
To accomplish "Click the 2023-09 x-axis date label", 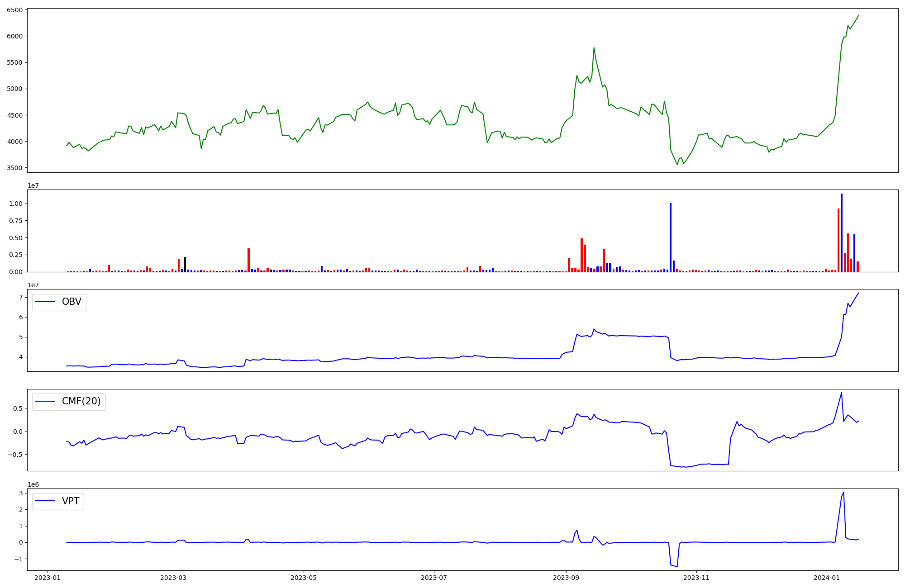I will (x=566, y=578).
